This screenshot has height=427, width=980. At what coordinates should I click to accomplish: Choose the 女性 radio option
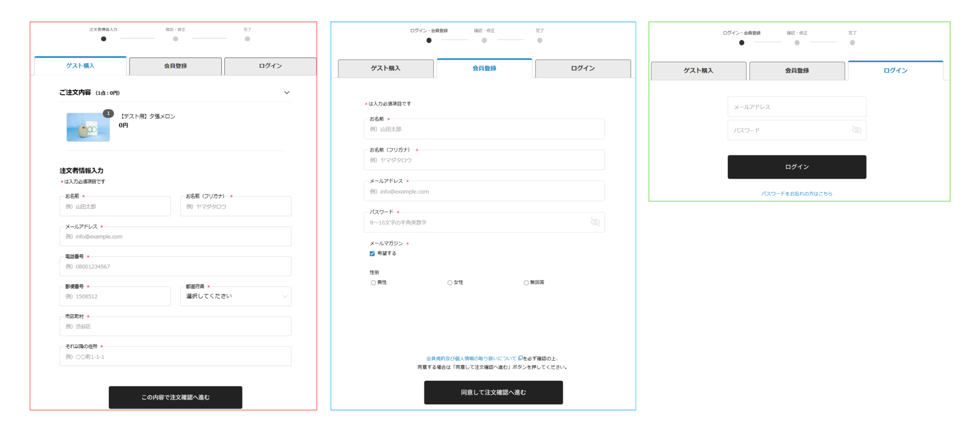[450, 283]
